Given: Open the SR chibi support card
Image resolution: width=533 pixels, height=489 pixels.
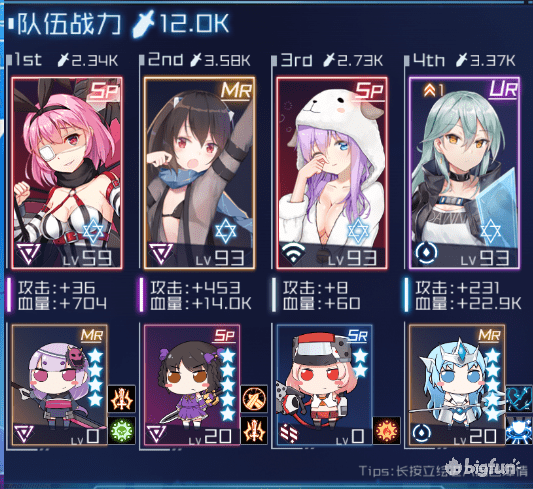Looking at the screenshot, I should click(x=325, y=385).
